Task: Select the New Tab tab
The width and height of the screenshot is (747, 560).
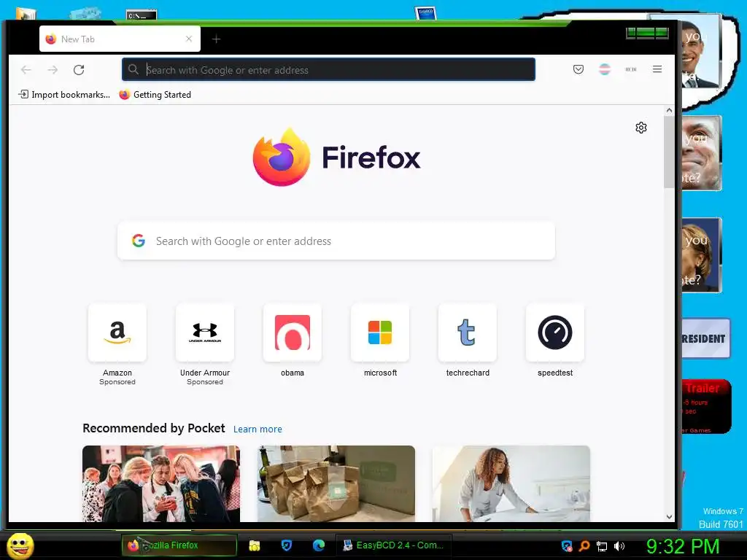Action: [x=120, y=39]
